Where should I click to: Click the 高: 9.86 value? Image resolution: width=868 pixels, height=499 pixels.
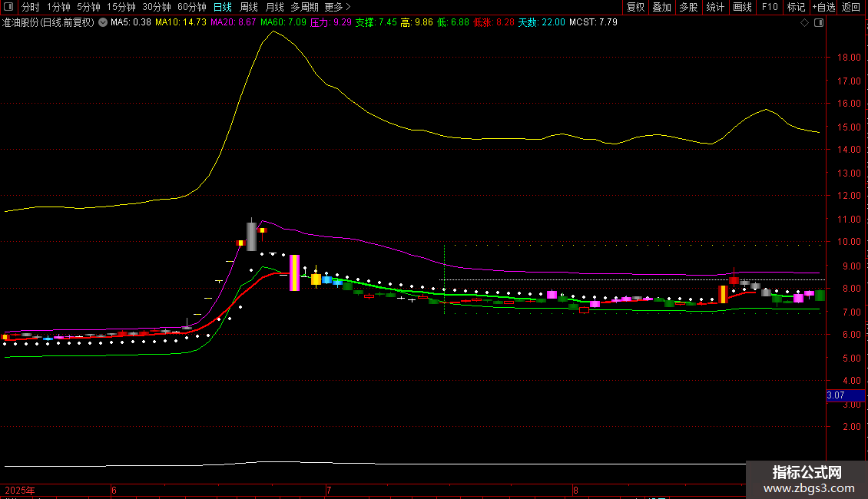(416, 22)
